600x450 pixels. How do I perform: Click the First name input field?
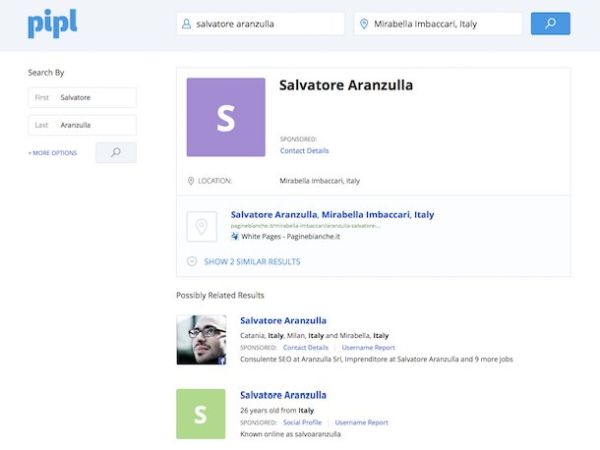[x=94, y=97]
